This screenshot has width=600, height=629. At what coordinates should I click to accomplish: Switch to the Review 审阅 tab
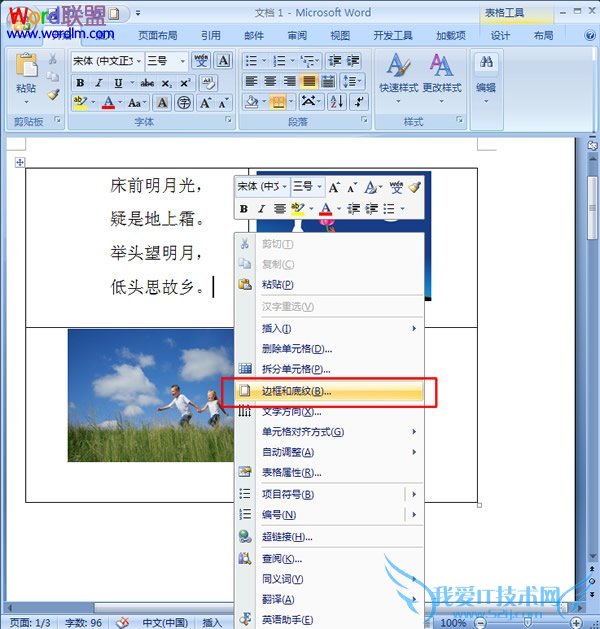297,36
